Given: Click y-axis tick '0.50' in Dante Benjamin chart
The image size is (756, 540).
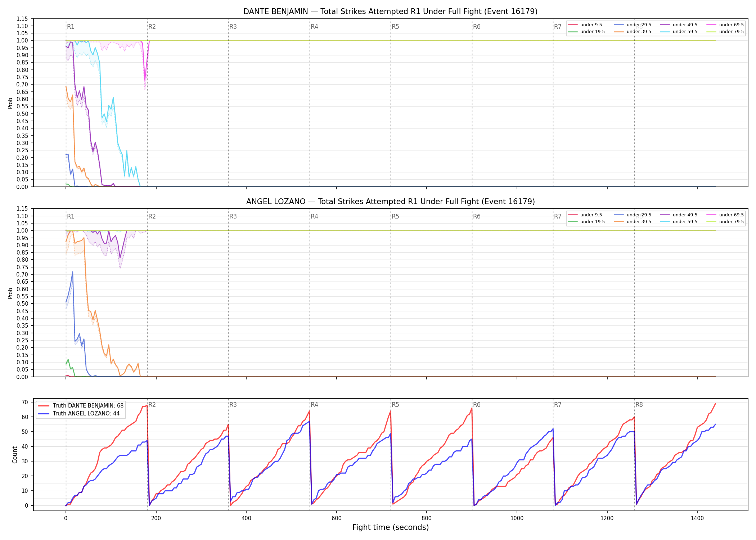Looking at the screenshot, I should pos(23,114).
